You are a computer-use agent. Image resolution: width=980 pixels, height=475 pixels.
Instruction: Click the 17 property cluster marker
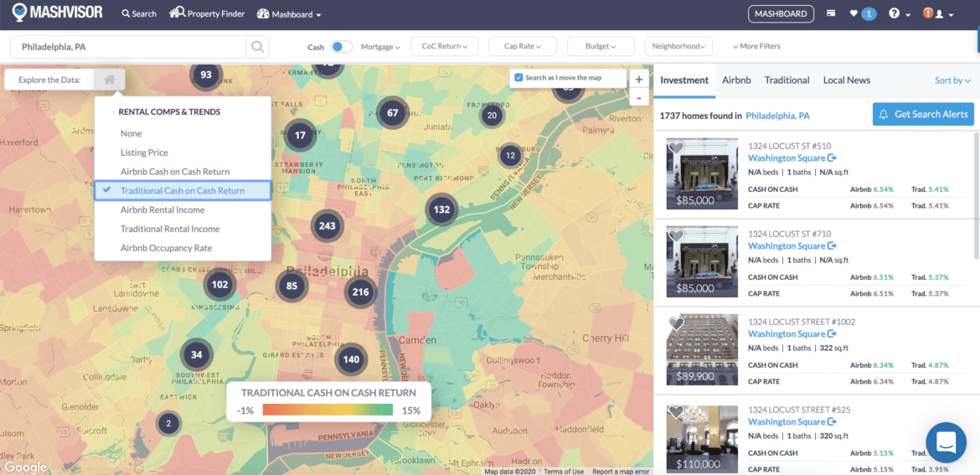point(300,135)
